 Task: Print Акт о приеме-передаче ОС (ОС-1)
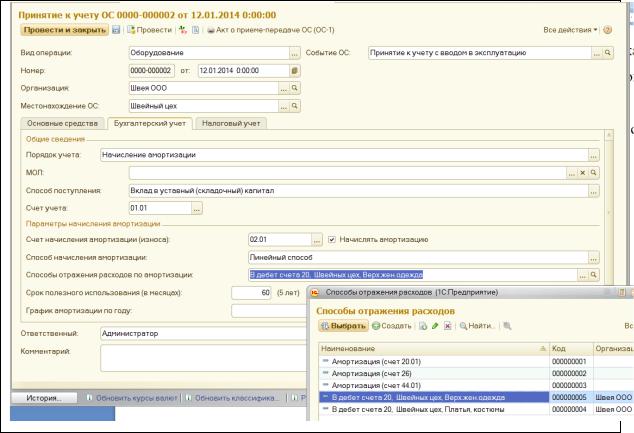pos(271,30)
